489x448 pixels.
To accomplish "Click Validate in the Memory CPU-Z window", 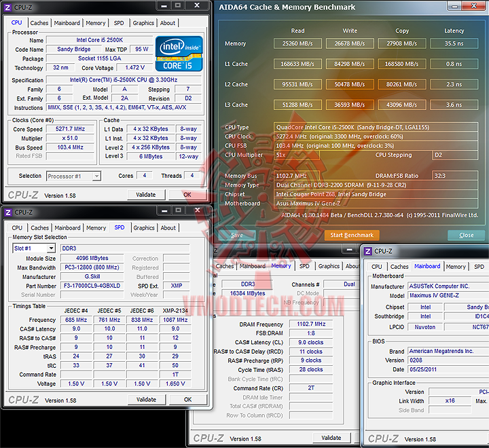I will click(x=331, y=438).
